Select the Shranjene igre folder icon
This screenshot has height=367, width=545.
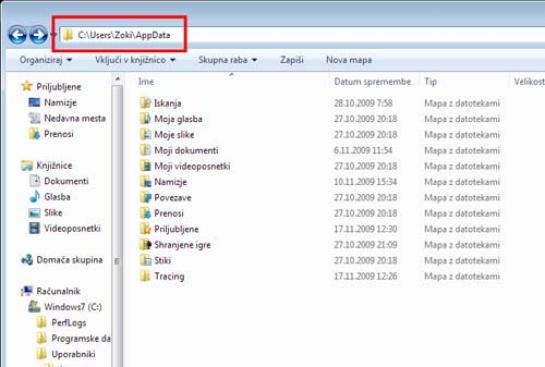point(146,245)
